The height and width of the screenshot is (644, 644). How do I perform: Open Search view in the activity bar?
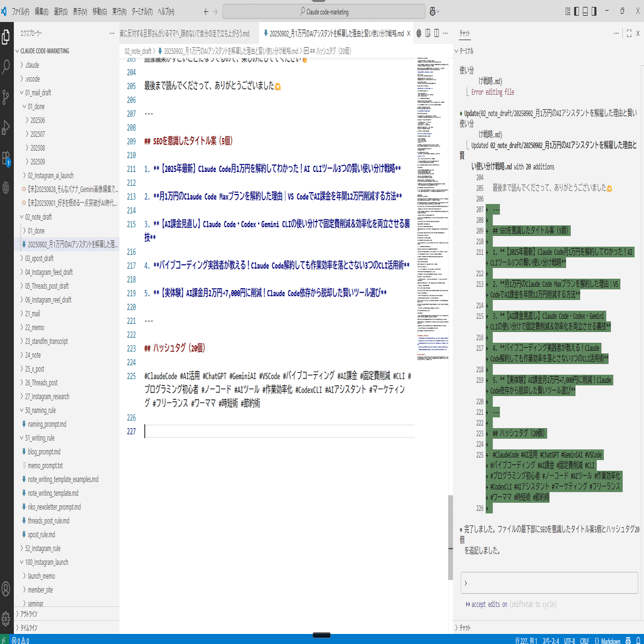click(8, 65)
